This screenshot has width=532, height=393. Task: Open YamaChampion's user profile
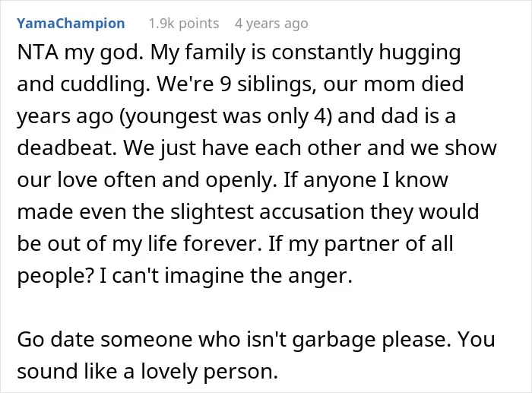(x=71, y=24)
